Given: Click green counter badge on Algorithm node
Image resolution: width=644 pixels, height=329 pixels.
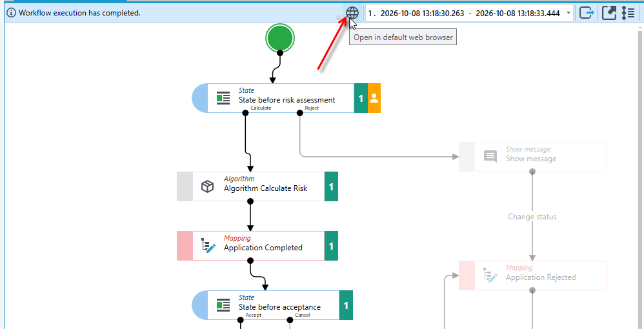Looking at the screenshot, I should click(331, 186).
